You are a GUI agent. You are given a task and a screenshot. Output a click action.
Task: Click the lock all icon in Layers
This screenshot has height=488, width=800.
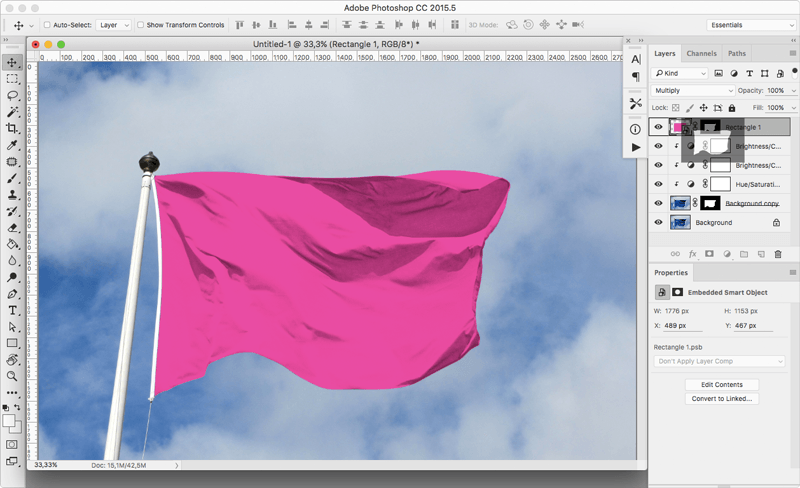(x=732, y=108)
